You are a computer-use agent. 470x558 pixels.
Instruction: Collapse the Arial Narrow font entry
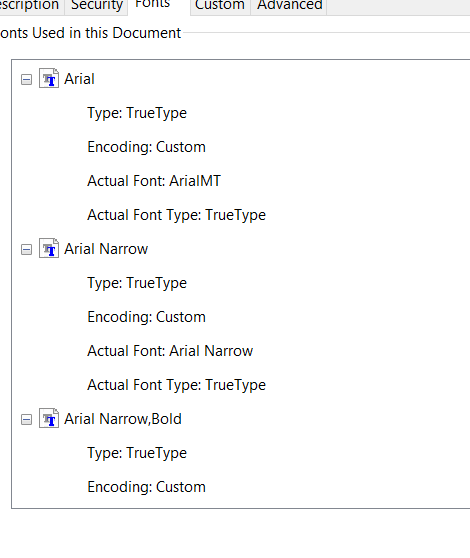[x=26, y=249]
